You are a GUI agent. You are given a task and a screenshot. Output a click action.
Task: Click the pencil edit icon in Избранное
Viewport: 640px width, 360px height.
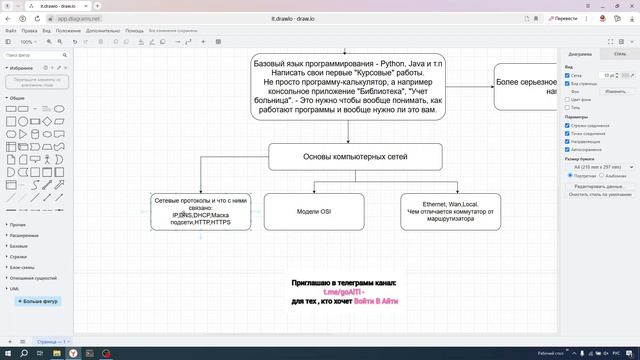click(59, 68)
